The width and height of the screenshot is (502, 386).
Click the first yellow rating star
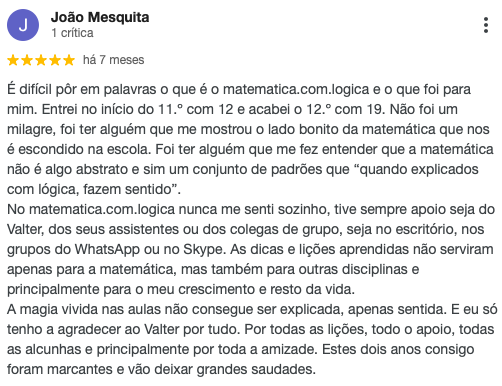pyautogui.click(x=13, y=60)
